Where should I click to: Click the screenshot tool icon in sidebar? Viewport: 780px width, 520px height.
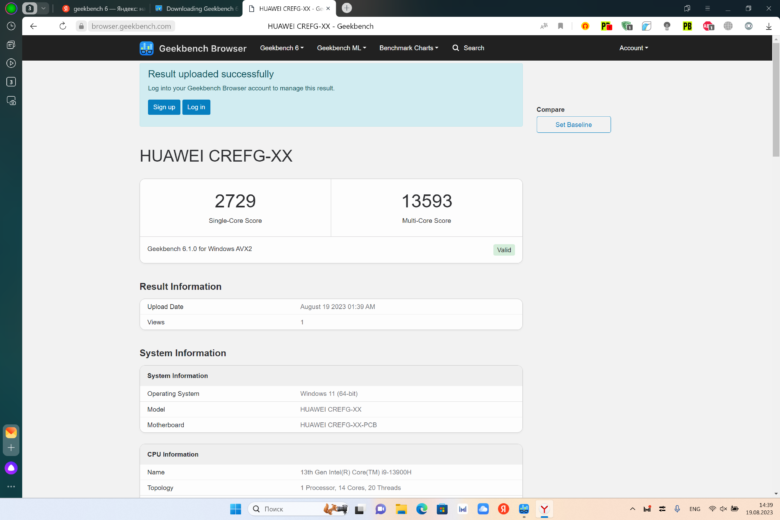(x=11, y=101)
